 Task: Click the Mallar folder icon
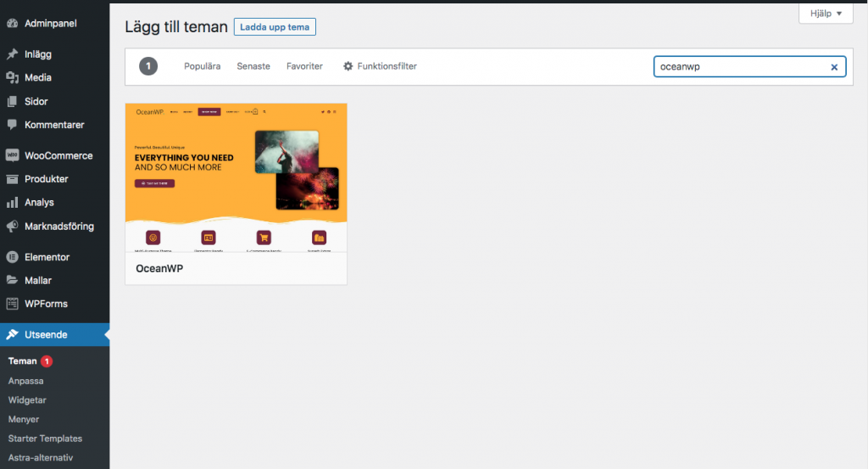(x=12, y=280)
